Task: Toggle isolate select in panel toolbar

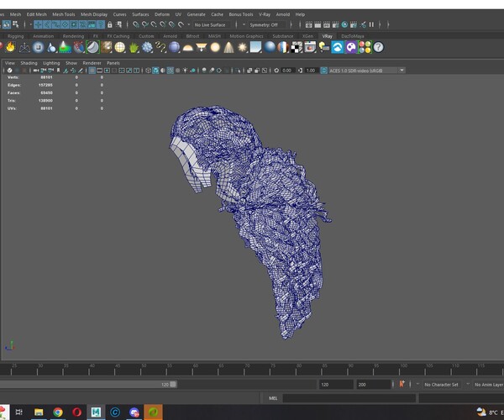Action: click(x=238, y=71)
